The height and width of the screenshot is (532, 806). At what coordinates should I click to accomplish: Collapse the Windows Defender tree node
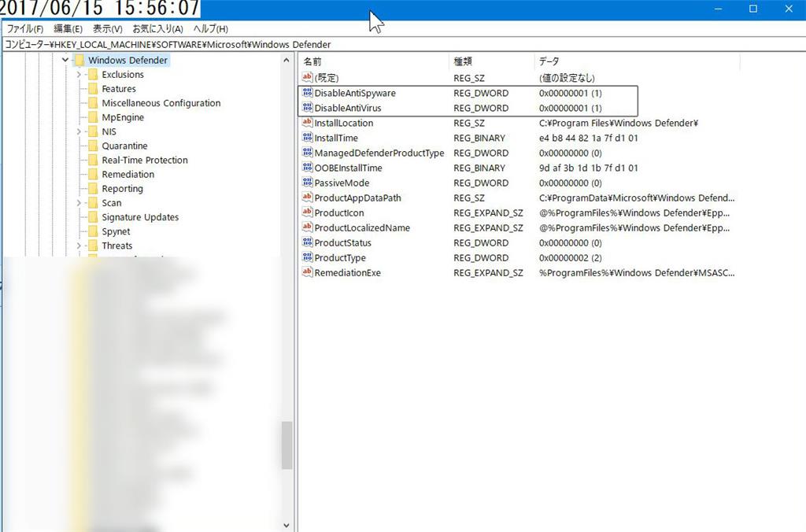coord(65,60)
